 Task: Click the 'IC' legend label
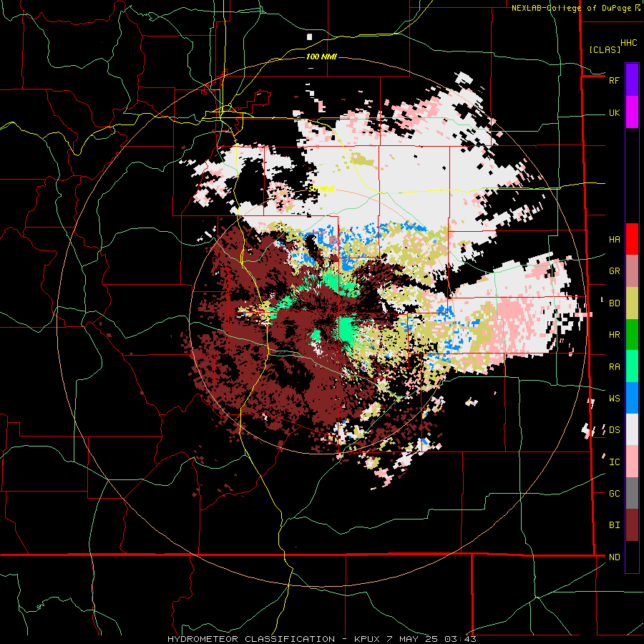pos(614,462)
